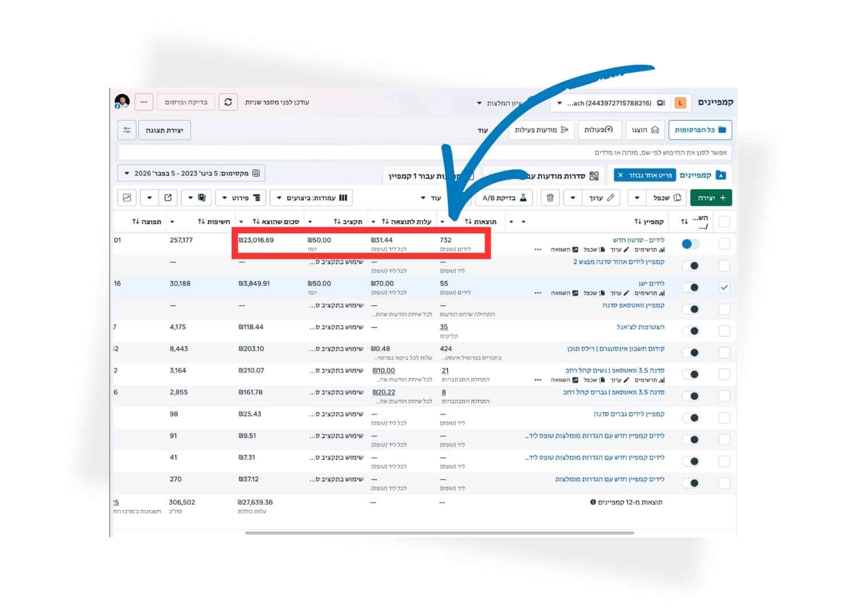Remove the 'פריט אחד נבחר' filter with X
The width and height of the screenshot is (848, 616).
(x=620, y=175)
